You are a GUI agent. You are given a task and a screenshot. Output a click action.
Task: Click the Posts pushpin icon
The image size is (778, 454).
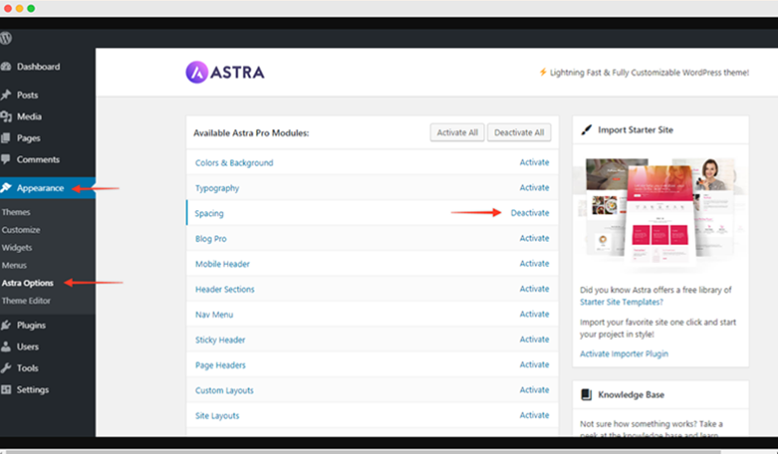pyautogui.click(x=6, y=95)
